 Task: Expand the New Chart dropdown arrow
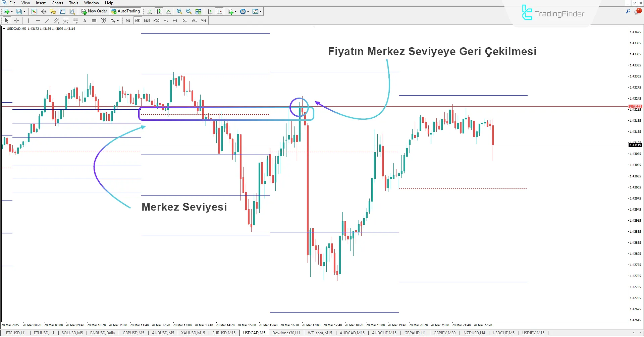point(12,11)
